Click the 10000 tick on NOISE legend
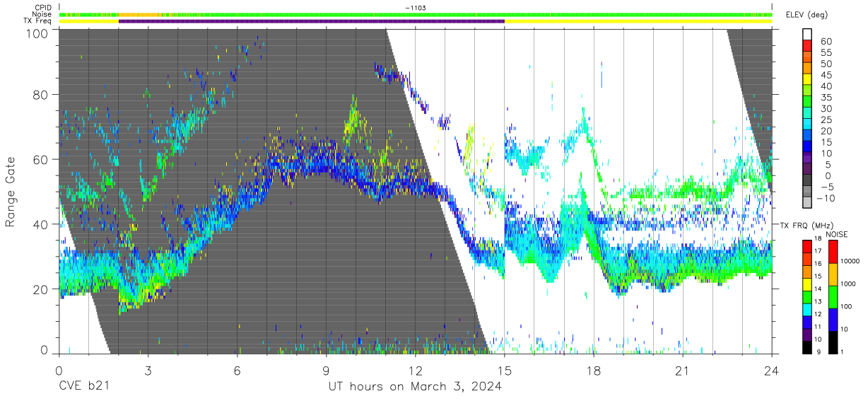Screen dimensions: 868x401 point(850,261)
